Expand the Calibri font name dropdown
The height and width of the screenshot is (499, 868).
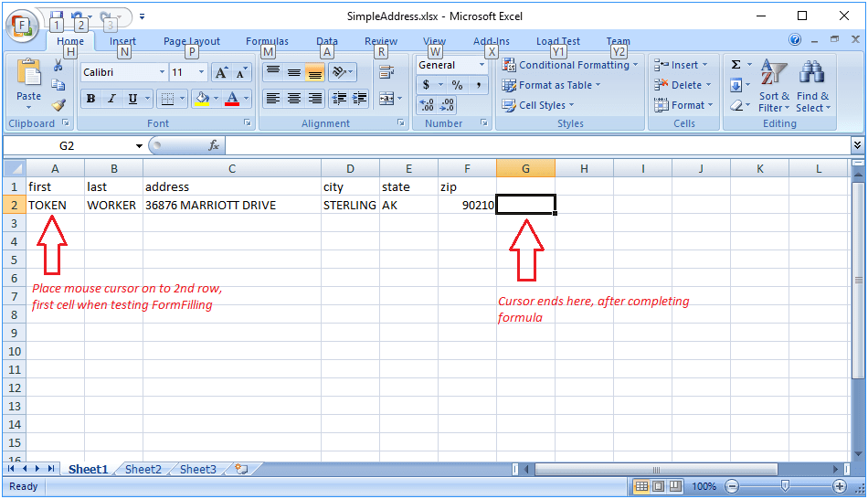pyautogui.click(x=162, y=72)
